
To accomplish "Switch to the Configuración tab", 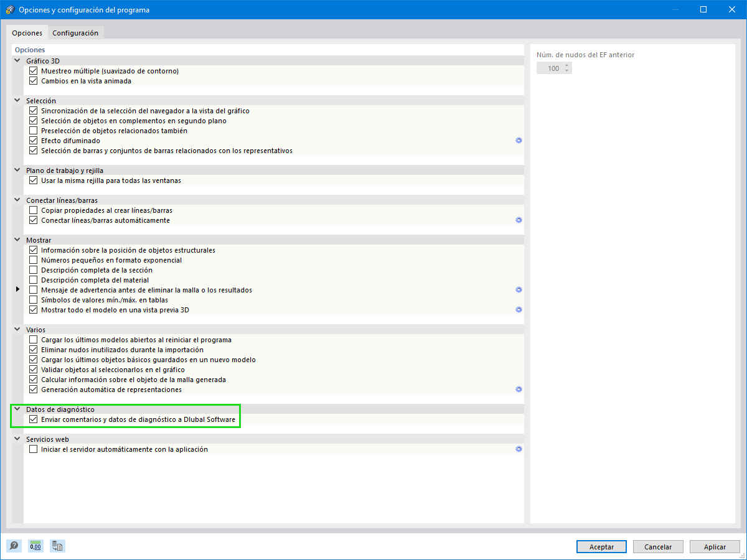I will [x=75, y=33].
